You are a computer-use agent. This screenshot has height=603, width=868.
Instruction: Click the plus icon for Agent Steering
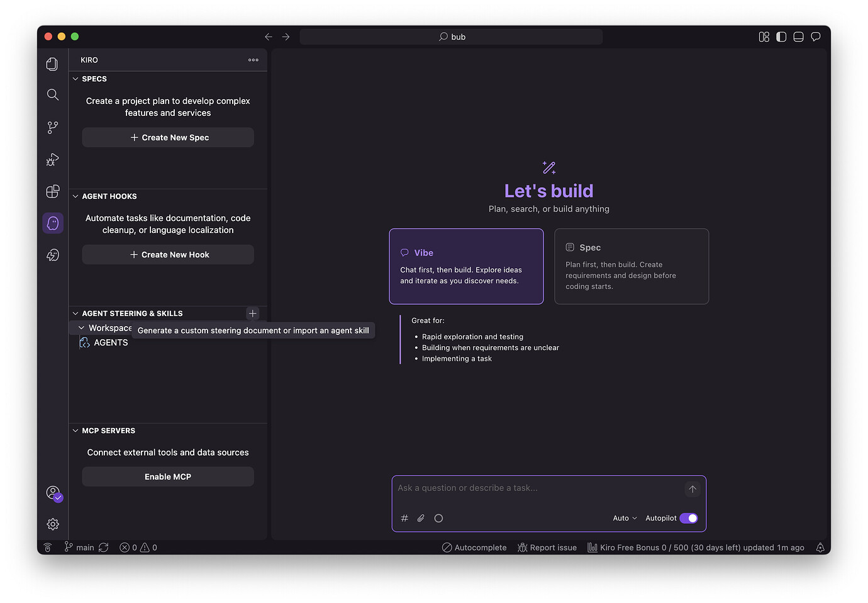pos(253,313)
